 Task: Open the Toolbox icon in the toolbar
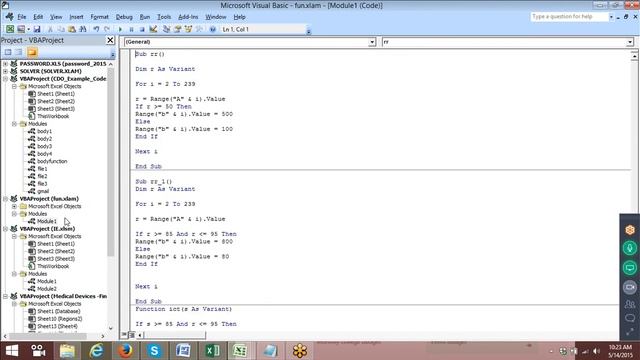pos(199,29)
